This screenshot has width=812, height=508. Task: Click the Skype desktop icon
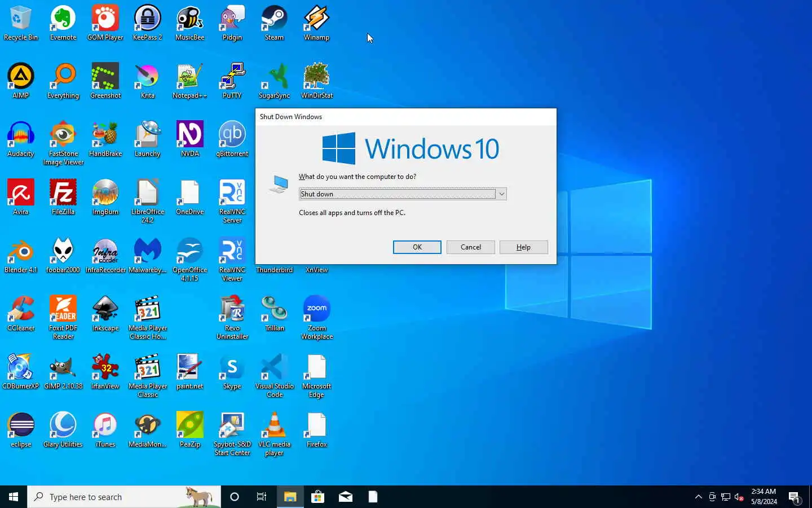coord(232,372)
